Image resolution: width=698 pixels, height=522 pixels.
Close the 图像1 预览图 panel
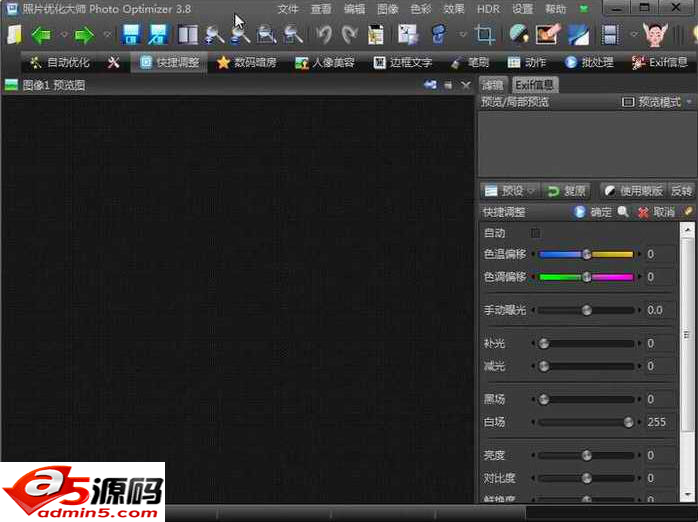(466, 85)
